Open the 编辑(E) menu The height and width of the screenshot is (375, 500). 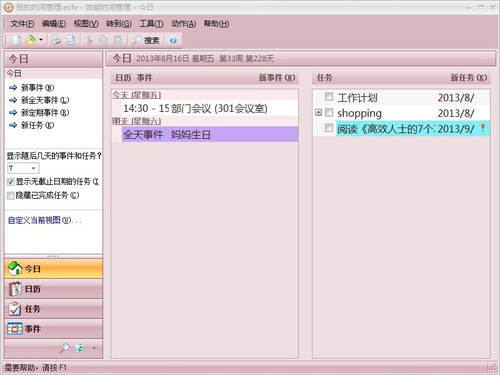pos(54,24)
